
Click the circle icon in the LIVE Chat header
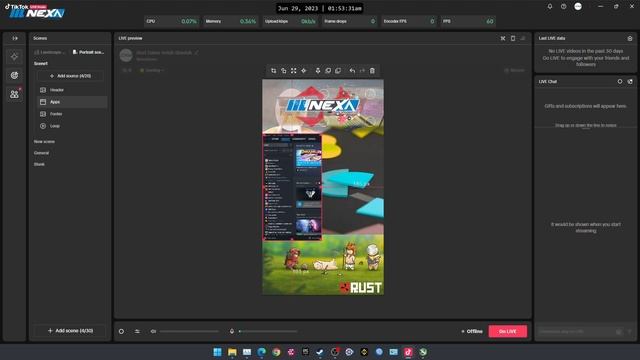click(x=620, y=82)
